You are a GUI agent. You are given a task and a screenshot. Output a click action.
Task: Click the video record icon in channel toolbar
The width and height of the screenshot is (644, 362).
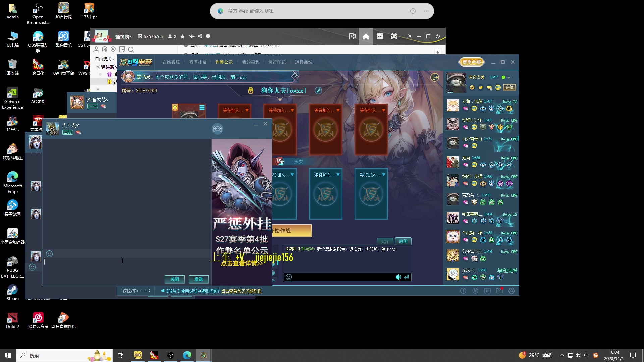pos(352,36)
